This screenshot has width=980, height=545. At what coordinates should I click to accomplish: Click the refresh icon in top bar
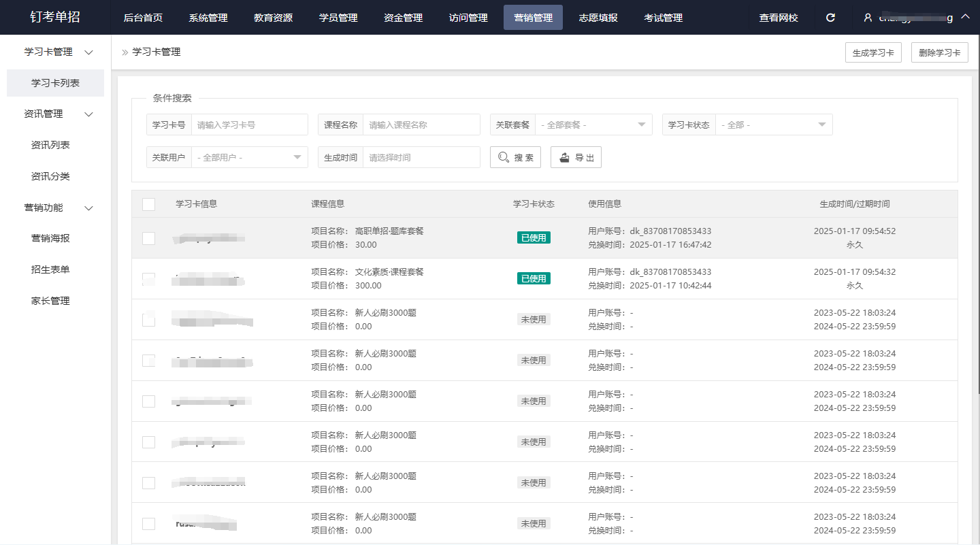[830, 18]
